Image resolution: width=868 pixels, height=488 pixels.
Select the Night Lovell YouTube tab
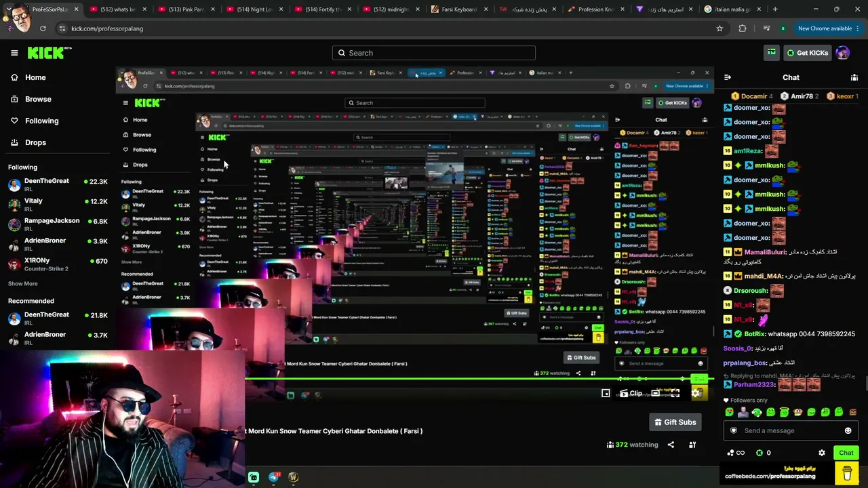pos(254,9)
